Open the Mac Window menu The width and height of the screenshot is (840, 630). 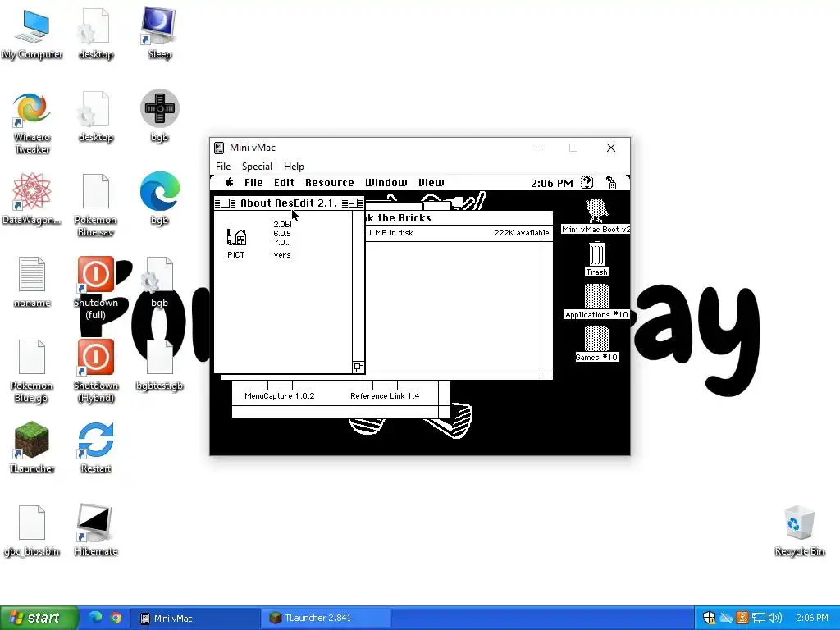[386, 183]
